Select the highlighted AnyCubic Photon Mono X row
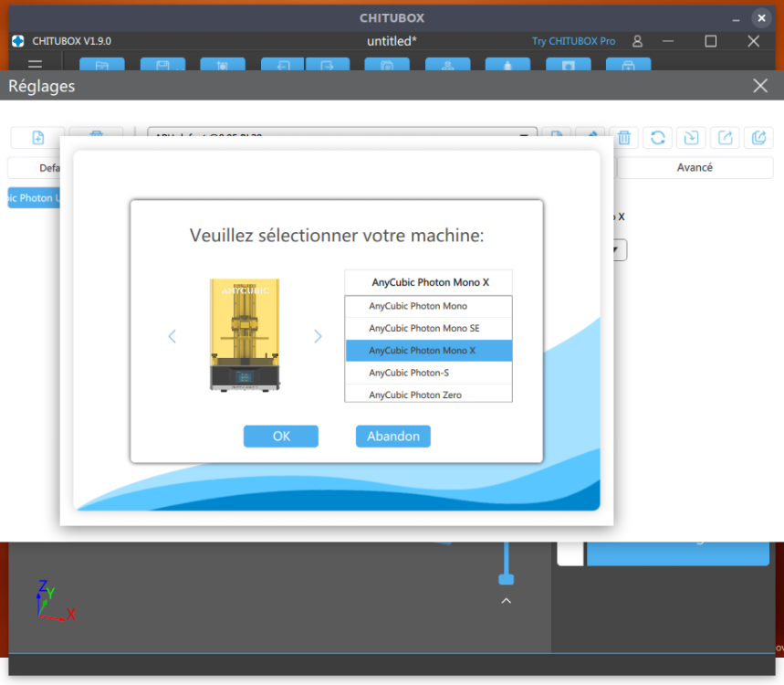This screenshot has height=685, width=784. [428, 351]
